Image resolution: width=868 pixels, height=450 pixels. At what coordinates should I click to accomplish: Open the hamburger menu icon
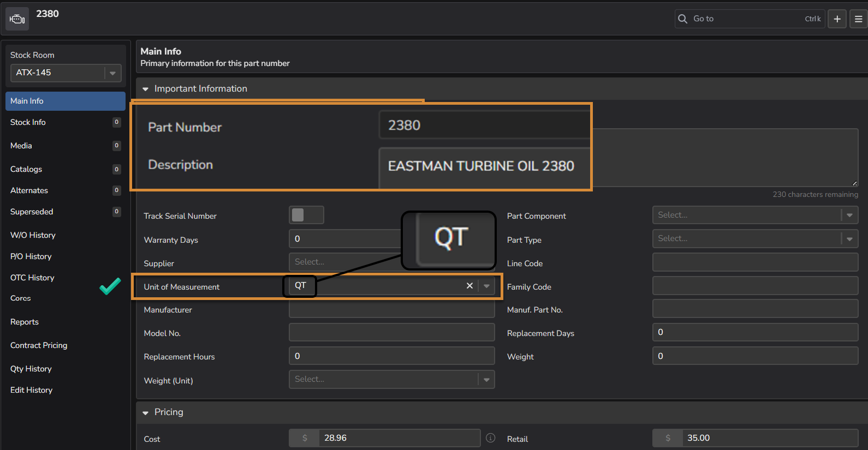coord(858,19)
